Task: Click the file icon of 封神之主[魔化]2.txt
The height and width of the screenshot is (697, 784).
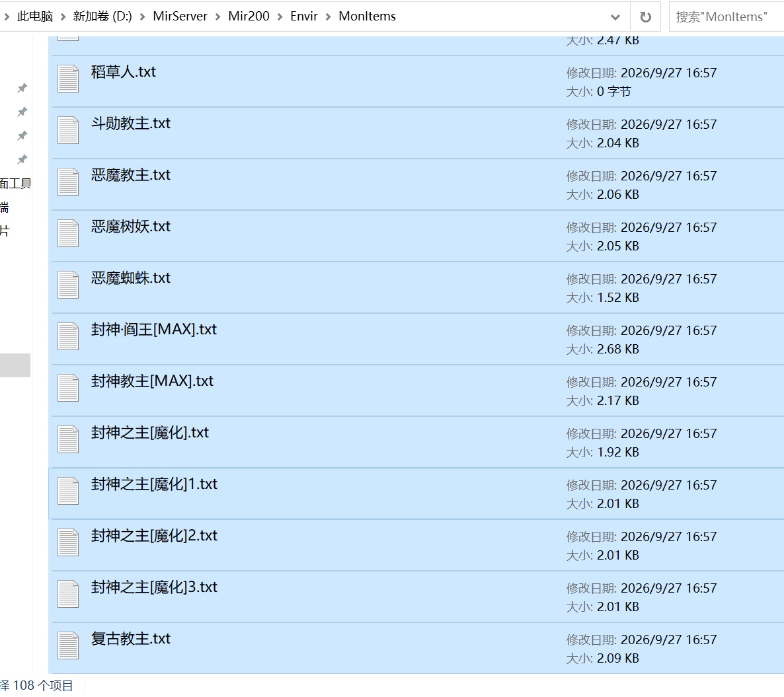Action: 68,542
